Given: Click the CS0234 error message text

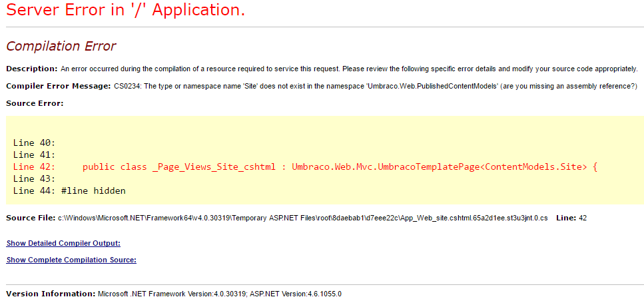Looking at the screenshot, I should click(376, 86).
